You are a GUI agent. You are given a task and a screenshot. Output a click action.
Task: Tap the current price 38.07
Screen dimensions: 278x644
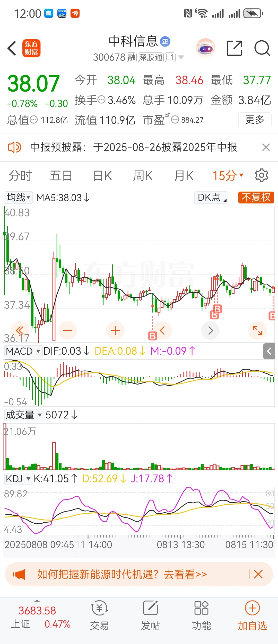pos(34,84)
